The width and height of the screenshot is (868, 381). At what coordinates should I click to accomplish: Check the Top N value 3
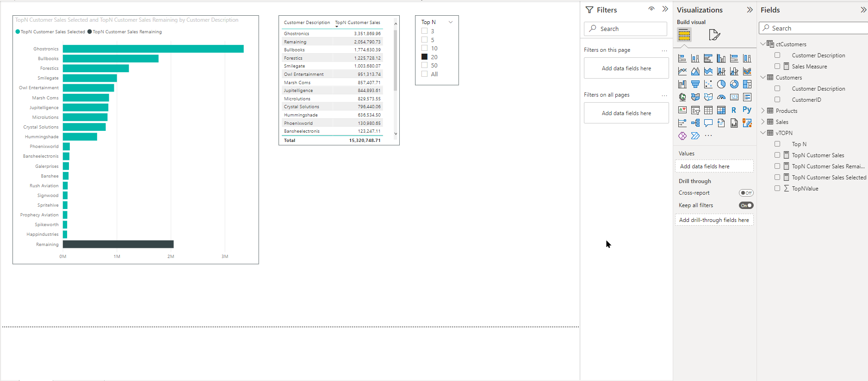424,31
